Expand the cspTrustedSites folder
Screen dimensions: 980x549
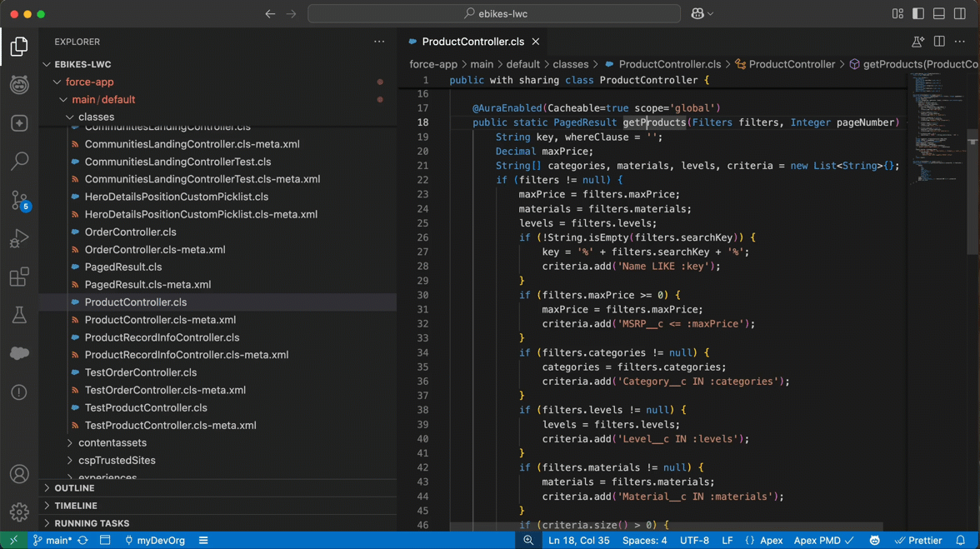69,461
